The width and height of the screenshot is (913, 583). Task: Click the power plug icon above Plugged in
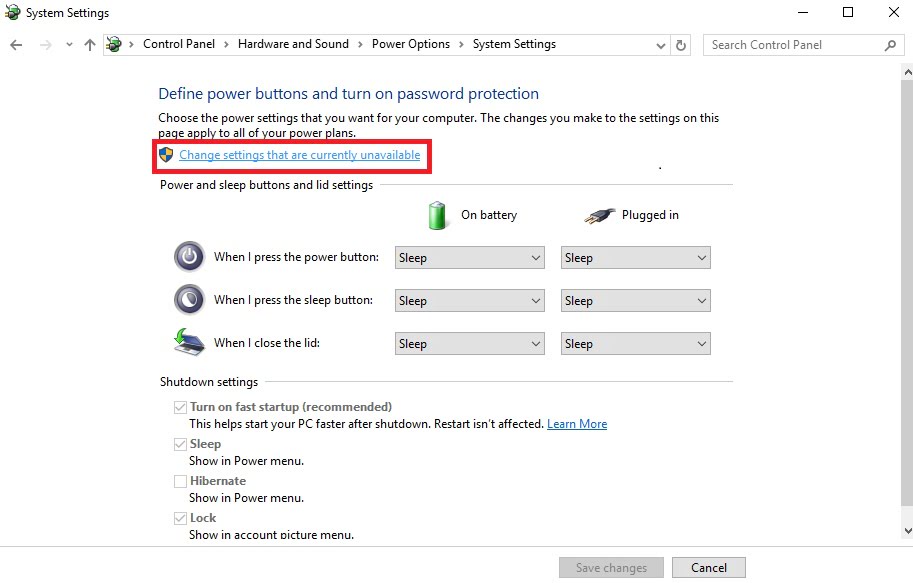(x=598, y=214)
